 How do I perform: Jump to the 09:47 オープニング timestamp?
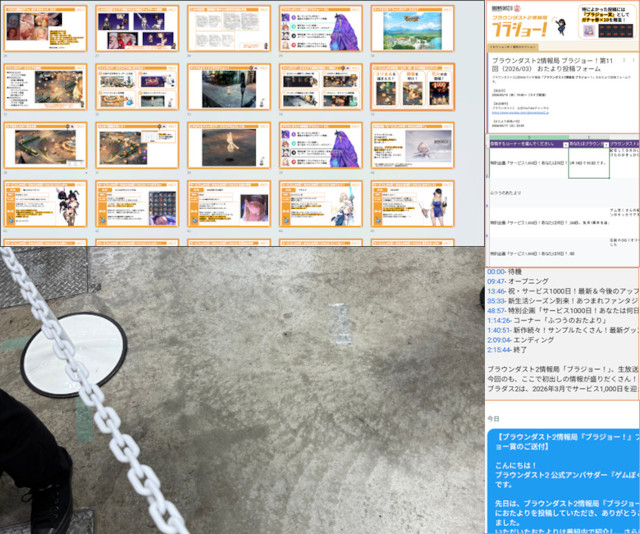pos(497,282)
